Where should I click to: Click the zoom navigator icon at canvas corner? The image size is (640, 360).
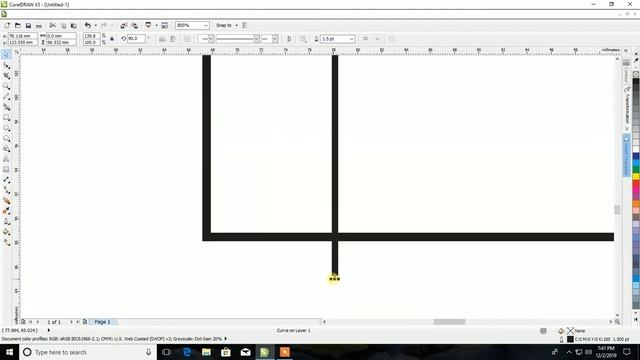tap(617, 322)
